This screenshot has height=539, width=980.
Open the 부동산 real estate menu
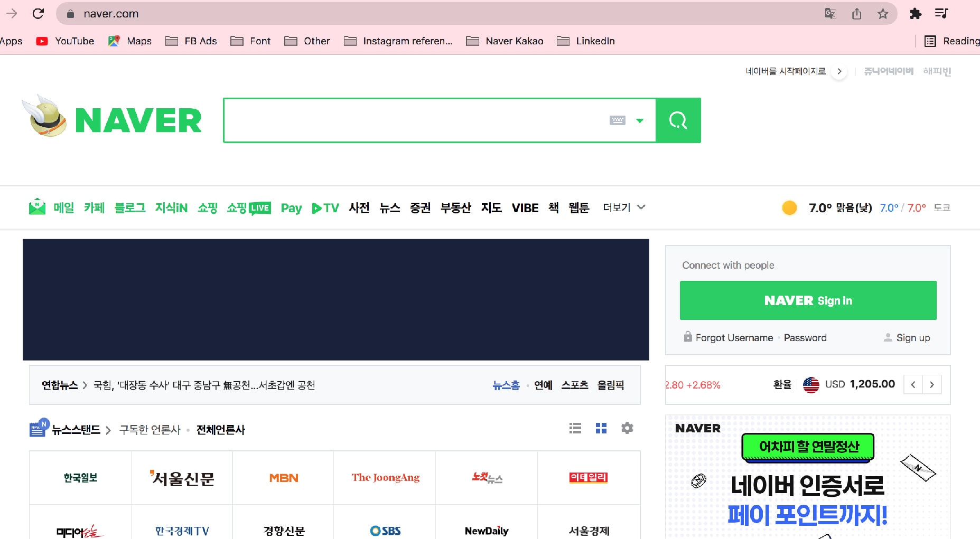click(456, 208)
